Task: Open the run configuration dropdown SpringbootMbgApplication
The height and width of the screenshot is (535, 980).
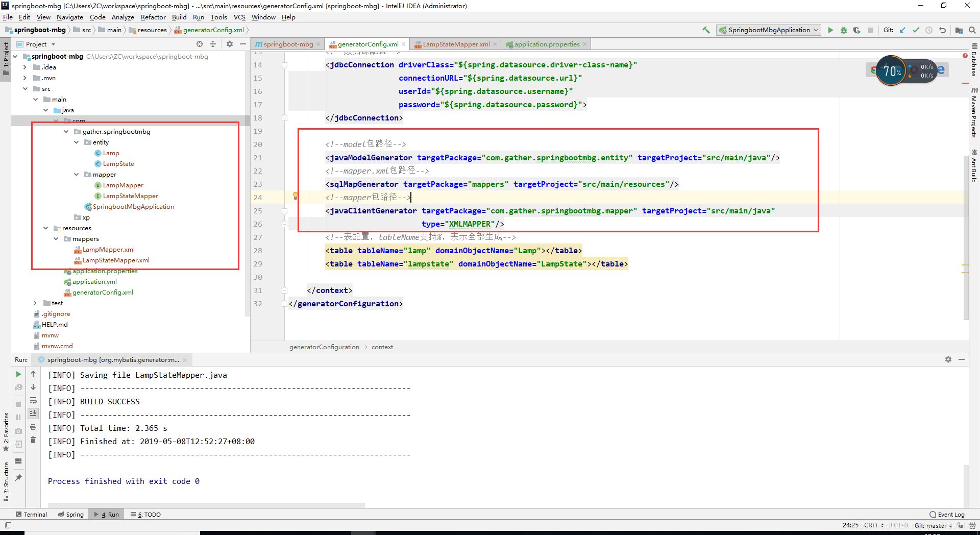Action: tap(769, 30)
